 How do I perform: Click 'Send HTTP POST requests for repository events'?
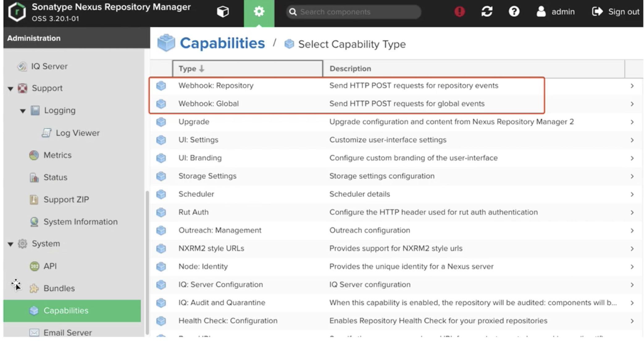414,85
